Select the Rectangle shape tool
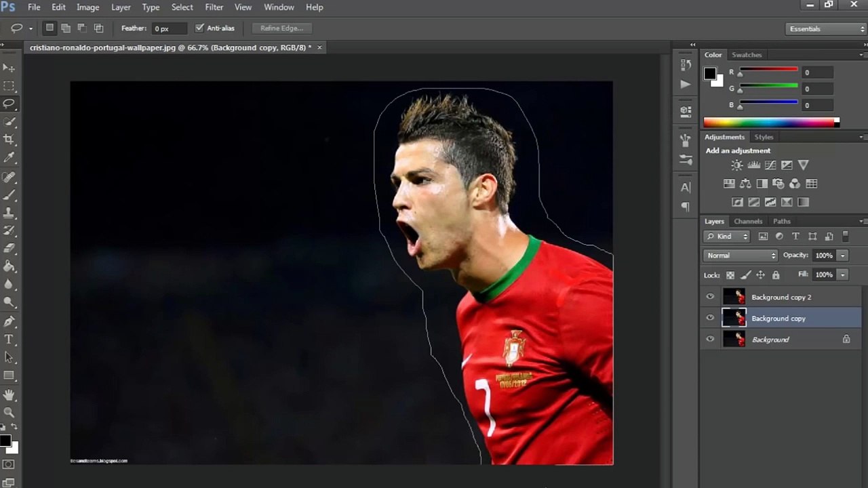This screenshot has height=488, width=868. click(x=9, y=375)
